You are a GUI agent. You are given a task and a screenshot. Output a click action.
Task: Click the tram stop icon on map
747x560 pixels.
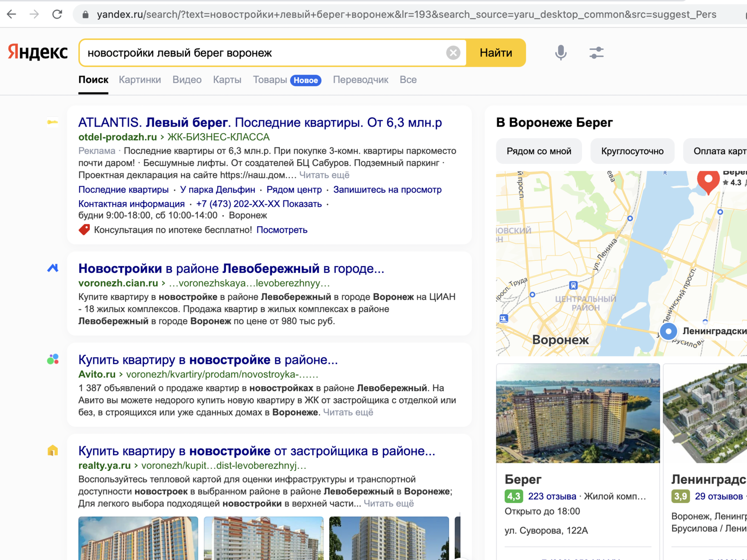point(573,285)
